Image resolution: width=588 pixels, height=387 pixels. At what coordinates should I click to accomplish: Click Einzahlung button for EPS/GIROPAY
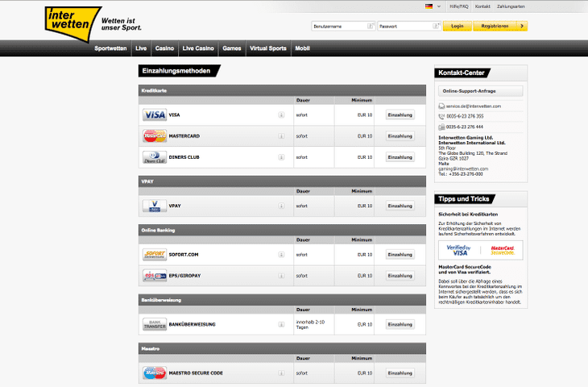coord(400,276)
